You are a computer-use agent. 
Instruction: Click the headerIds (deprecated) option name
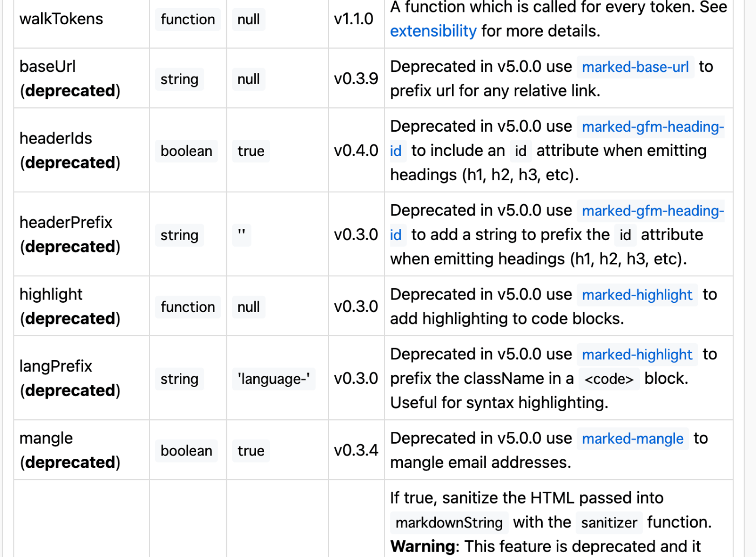[70, 150]
